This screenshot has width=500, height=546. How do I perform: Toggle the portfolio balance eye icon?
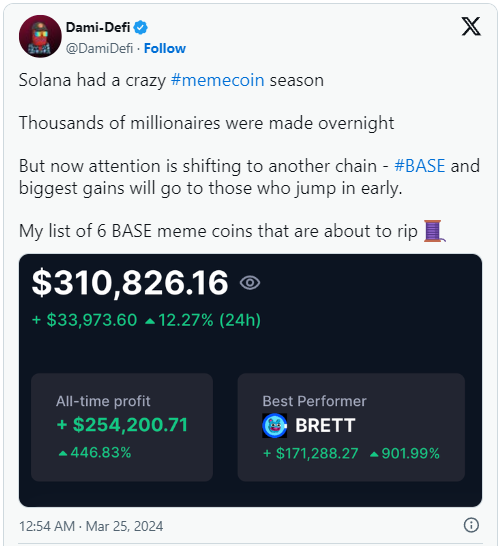[x=250, y=283]
